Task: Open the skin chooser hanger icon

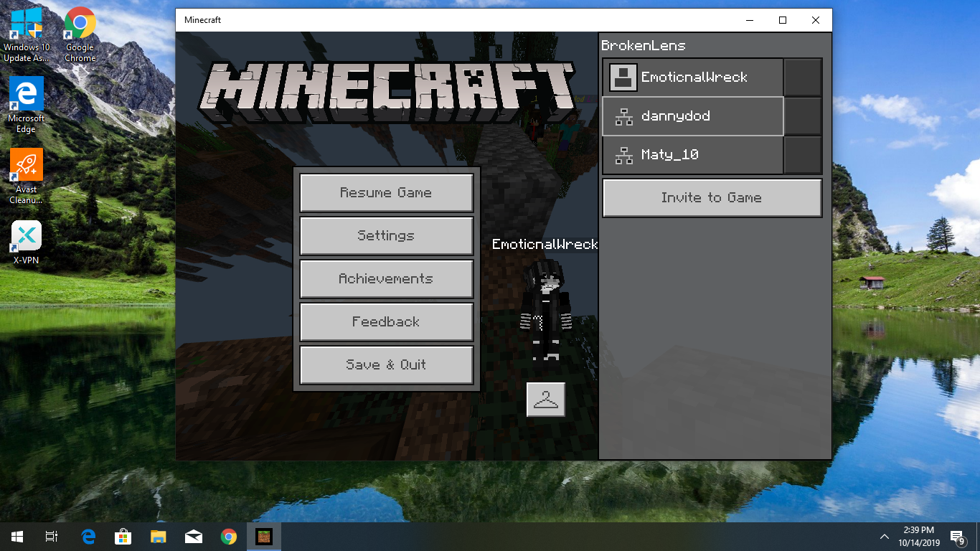Action: tap(546, 400)
